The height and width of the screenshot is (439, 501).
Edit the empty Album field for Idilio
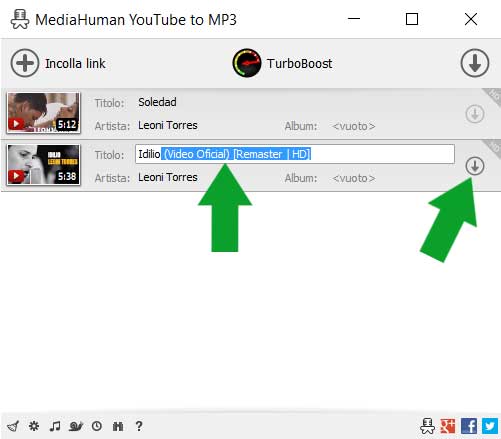point(354,178)
